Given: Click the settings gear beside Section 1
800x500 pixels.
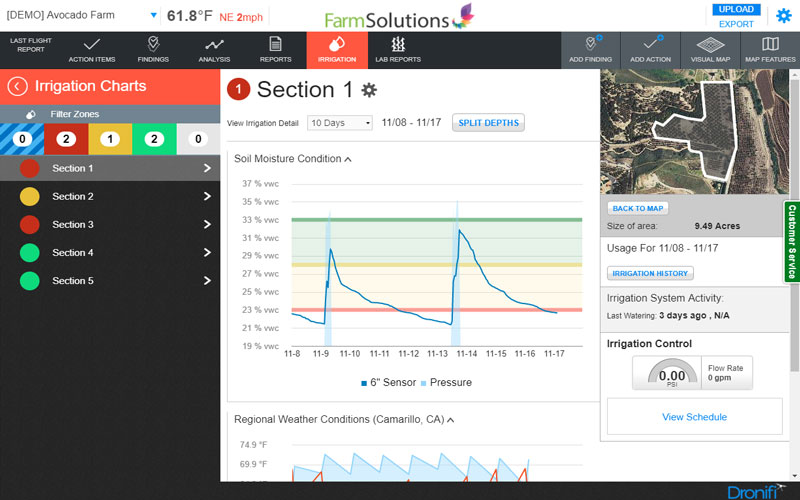Looking at the screenshot, I should point(369,91).
